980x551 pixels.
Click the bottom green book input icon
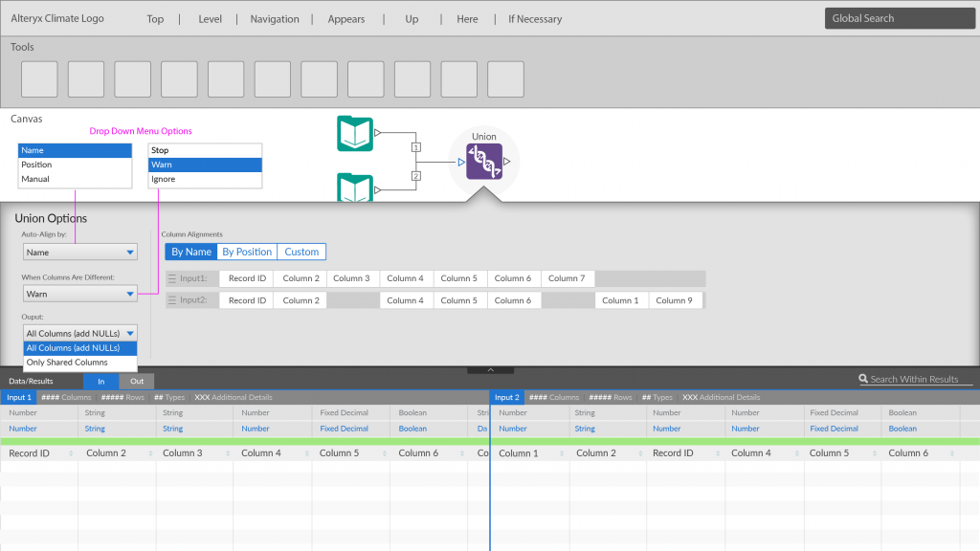(x=355, y=187)
